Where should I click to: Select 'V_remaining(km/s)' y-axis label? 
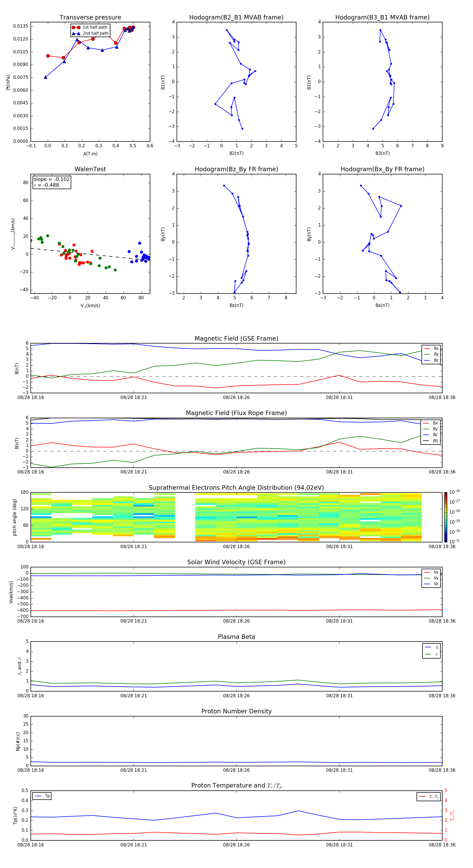13,234
